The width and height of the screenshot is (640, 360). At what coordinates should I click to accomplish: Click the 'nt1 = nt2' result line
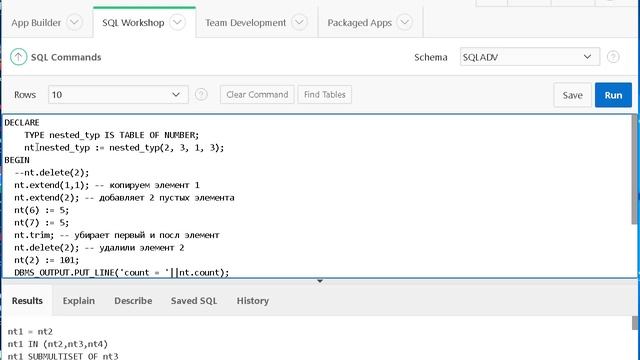coord(30,331)
